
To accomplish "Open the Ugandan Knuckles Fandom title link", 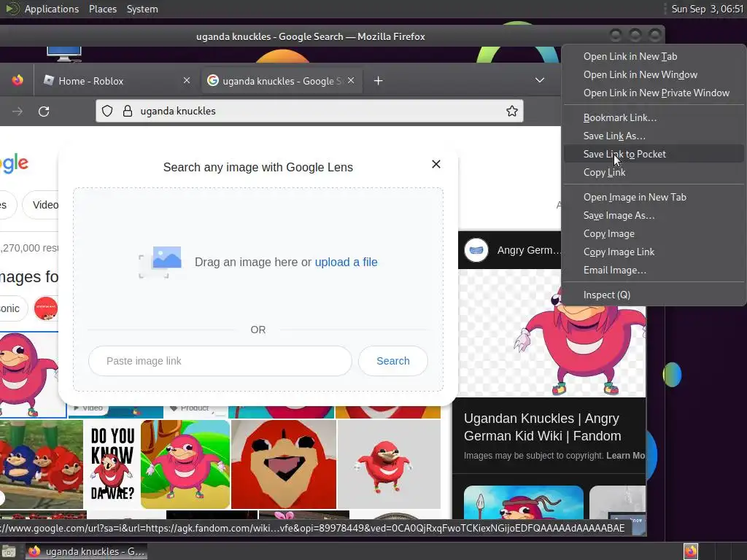I will 542,427.
